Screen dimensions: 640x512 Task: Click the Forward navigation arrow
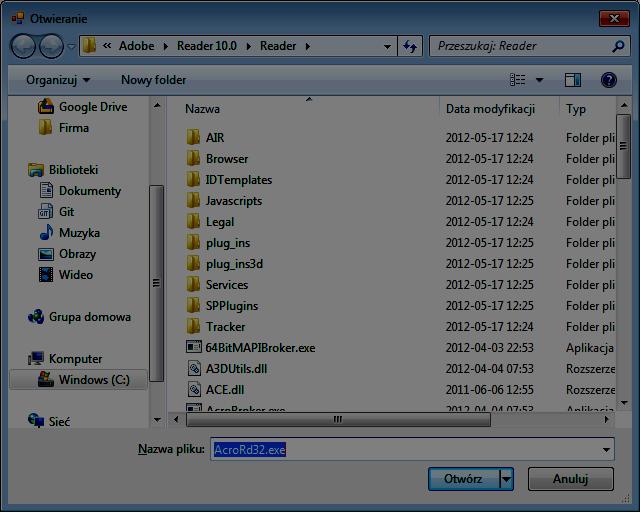51,46
